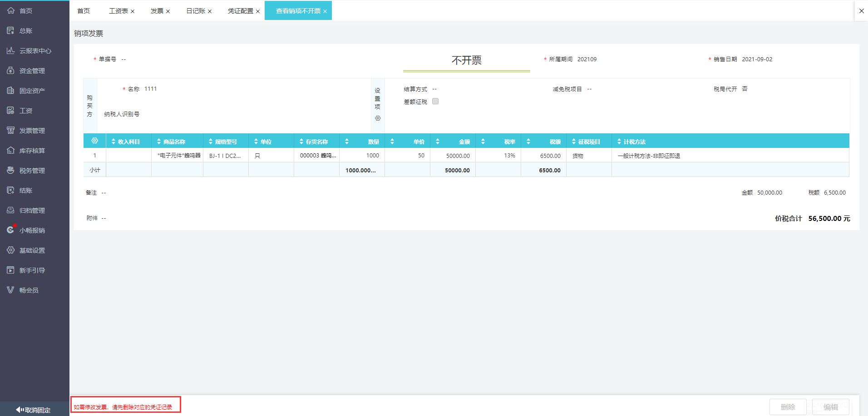Click the 删除 button
Viewport: 868px width, 416px height.
[788, 407]
